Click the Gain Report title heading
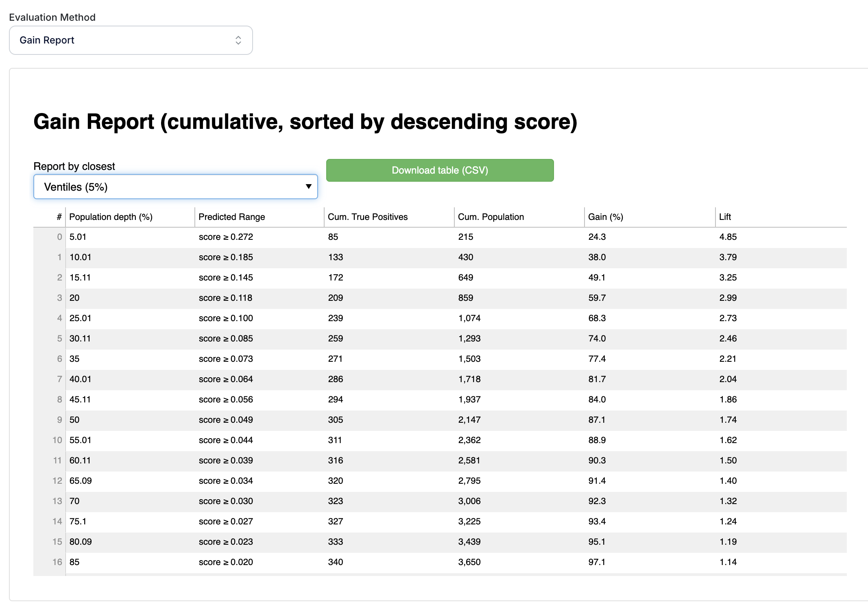868x613 pixels. pos(305,122)
